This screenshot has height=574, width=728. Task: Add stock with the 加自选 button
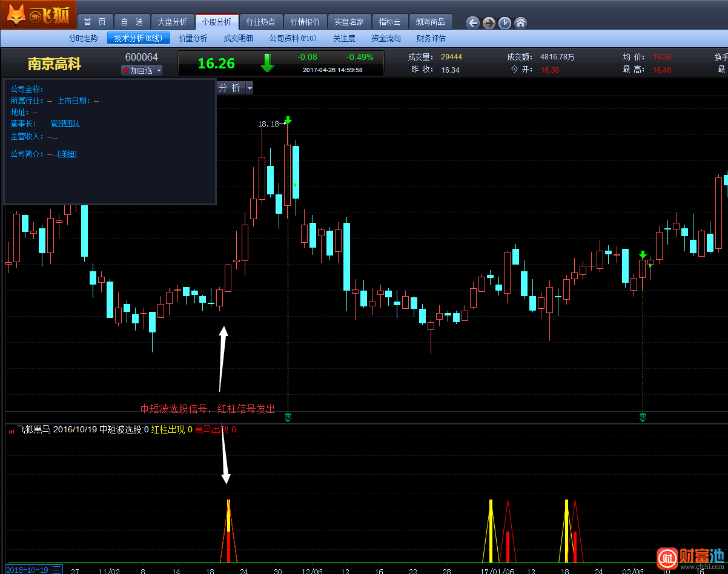coord(138,70)
